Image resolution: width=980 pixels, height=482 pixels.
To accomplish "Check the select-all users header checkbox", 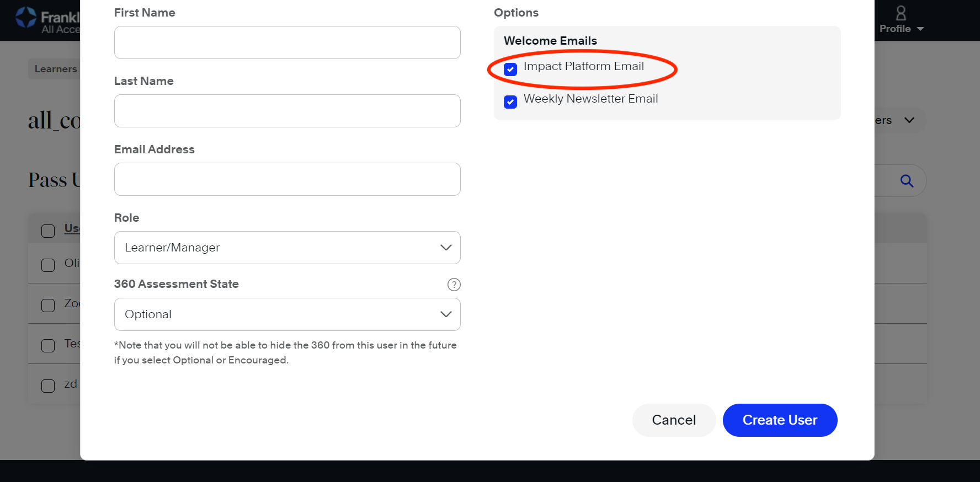I will pos(48,231).
